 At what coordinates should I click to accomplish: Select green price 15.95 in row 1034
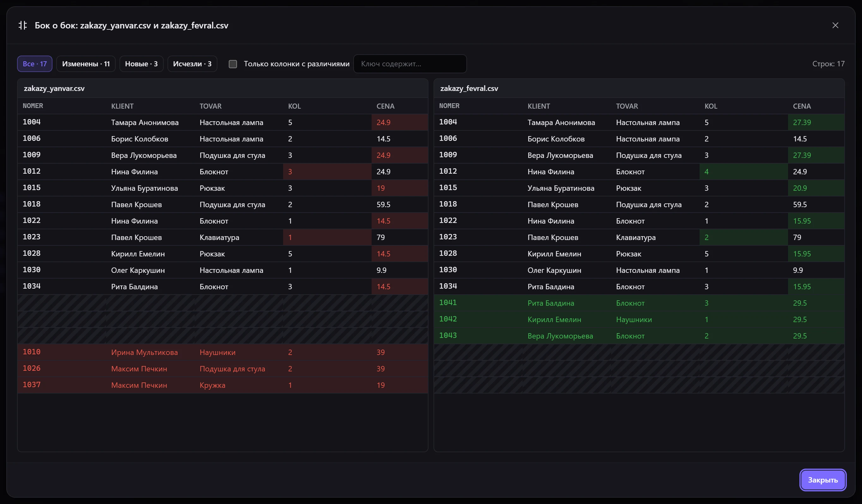[816, 286]
